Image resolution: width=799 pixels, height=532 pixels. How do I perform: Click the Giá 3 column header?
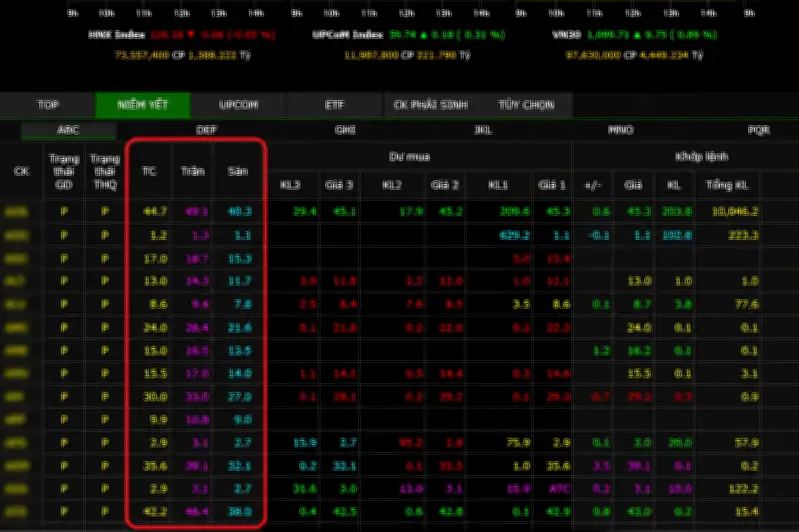[339, 185]
